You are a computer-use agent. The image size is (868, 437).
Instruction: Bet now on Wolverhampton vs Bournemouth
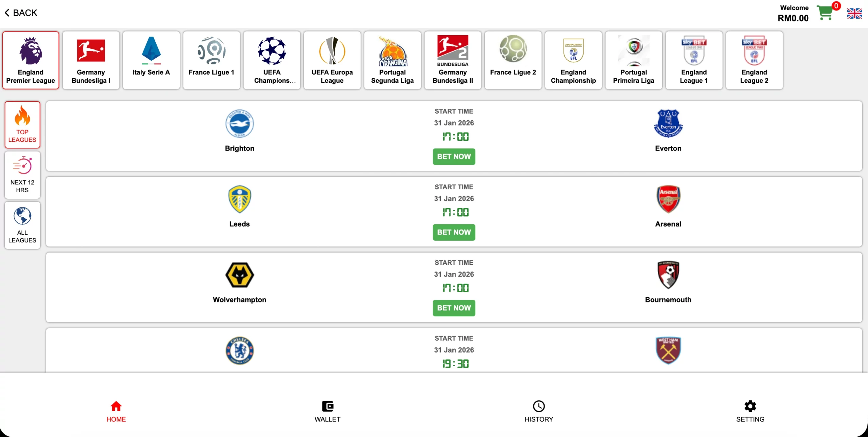click(x=454, y=308)
